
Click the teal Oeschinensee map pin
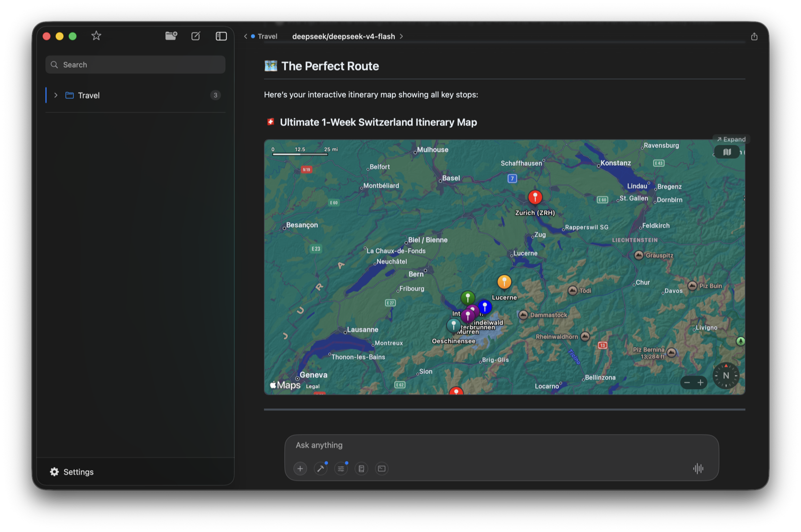click(453, 325)
